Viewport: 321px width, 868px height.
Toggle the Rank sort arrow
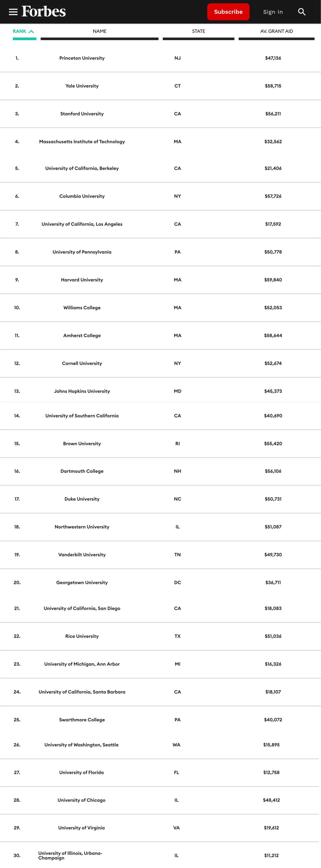pos(31,31)
